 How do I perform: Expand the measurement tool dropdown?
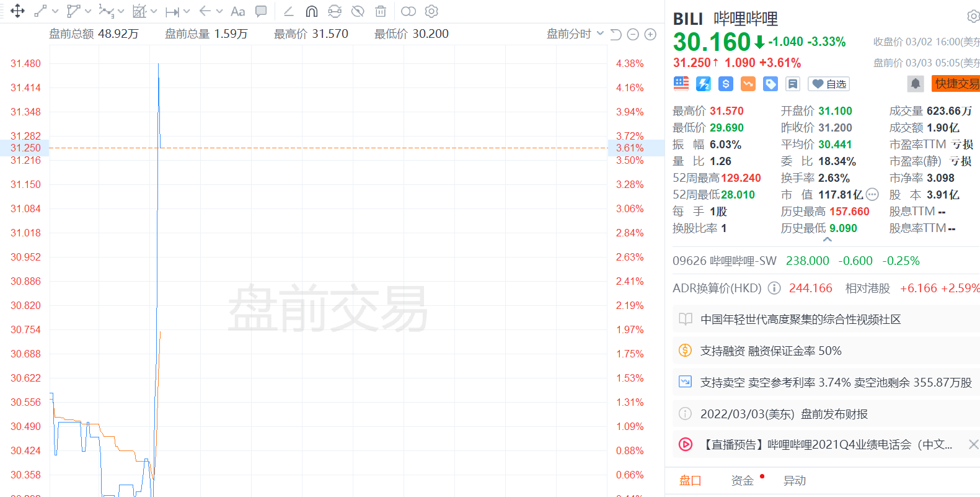coord(187,11)
